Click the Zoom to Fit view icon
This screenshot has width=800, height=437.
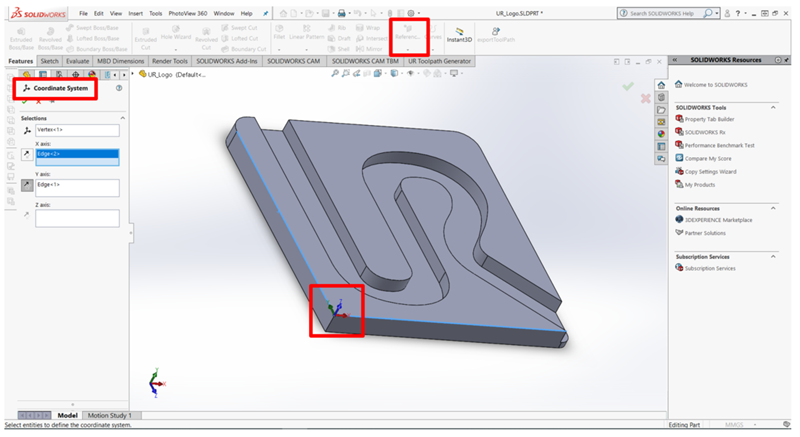point(335,73)
